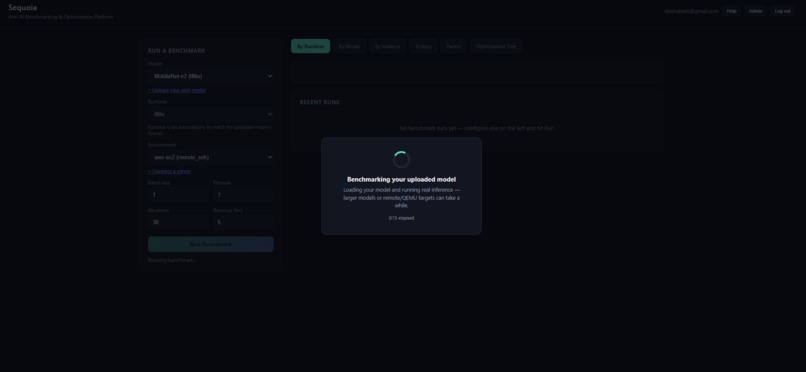Screen dimensions: 806x372
Task: Focus the Batch size input field
Action: click(x=178, y=195)
